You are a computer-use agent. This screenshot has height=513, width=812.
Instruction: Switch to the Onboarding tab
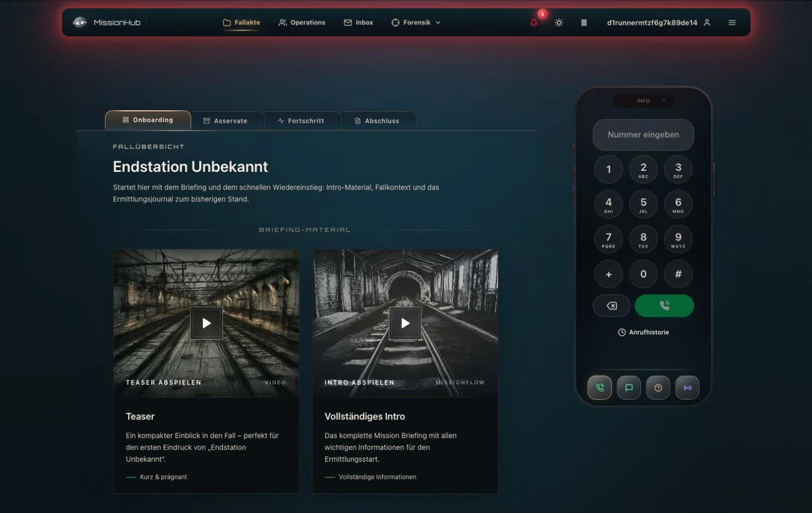[x=148, y=120]
